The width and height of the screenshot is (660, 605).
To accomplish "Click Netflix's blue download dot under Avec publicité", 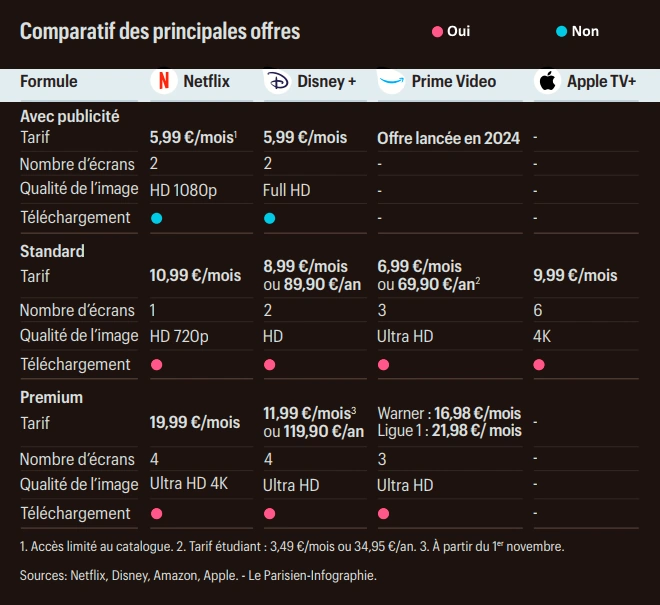I will pos(157,218).
